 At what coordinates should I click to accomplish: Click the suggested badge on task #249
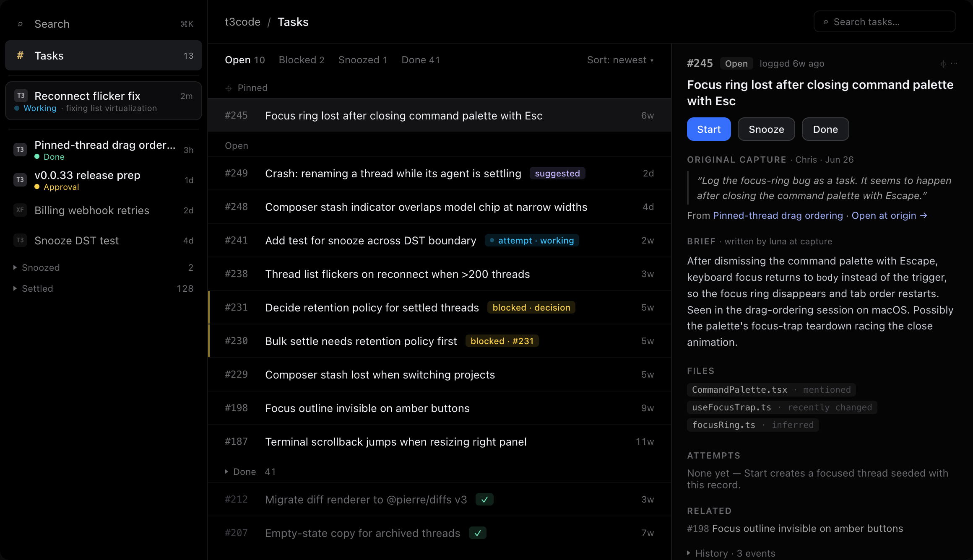point(557,173)
